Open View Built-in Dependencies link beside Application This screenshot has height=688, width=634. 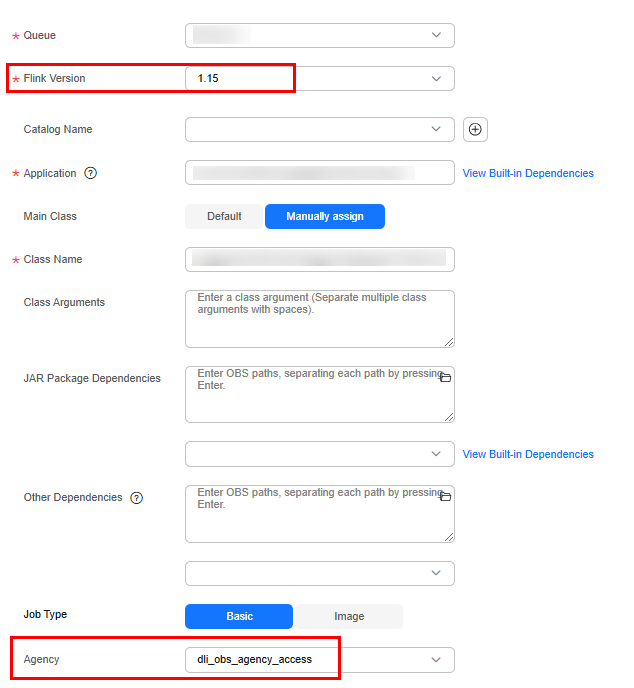coord(528,173)
